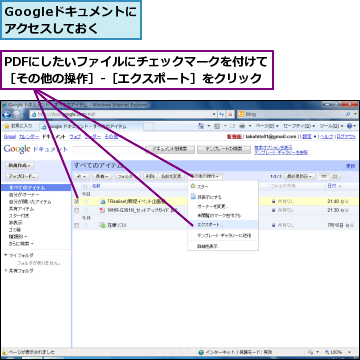Viewport: 360px width, 360px height.
Task: Click the IE back navigation button
Action: pyautogui.click(x=6, y=114)
